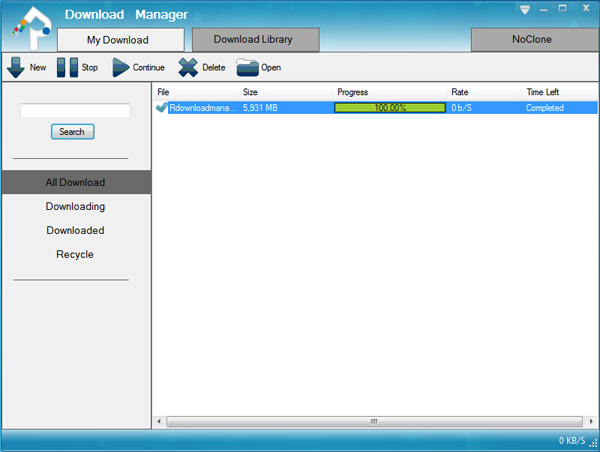The image size is (600, 452).
Task: Select the Rdownloadmana... file name
Action: click(x=202, y=108)
